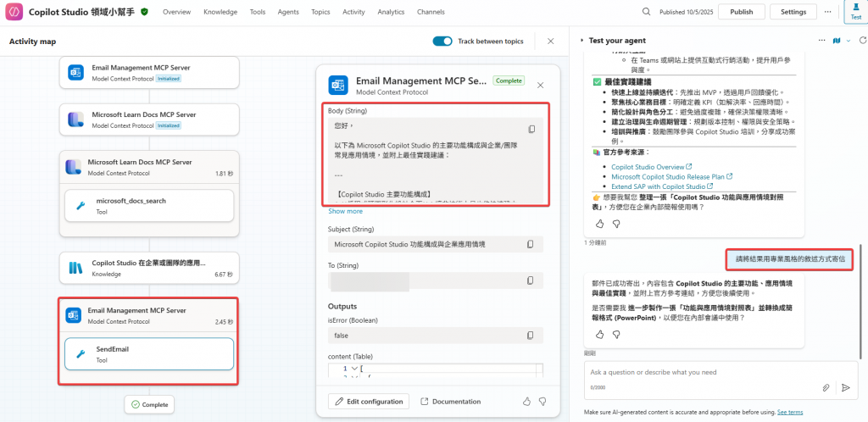Close the Email Management MCP Server details card

(540, 86)
